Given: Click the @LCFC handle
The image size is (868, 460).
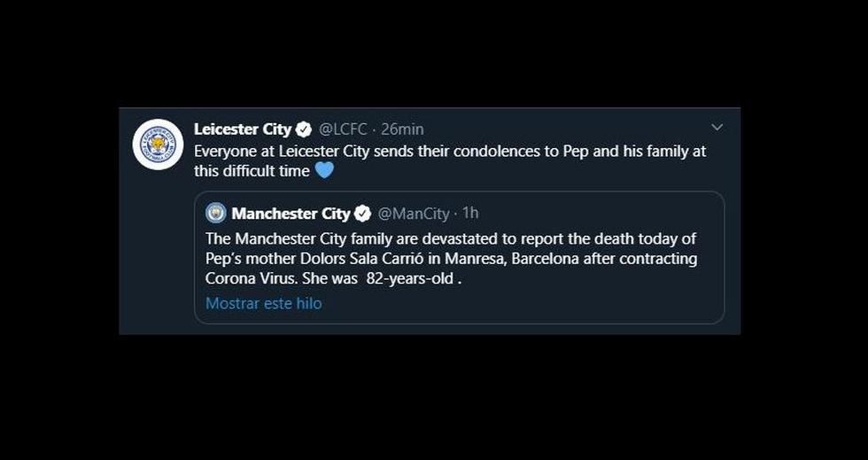Looking at the screenshot, I should 341,129.
